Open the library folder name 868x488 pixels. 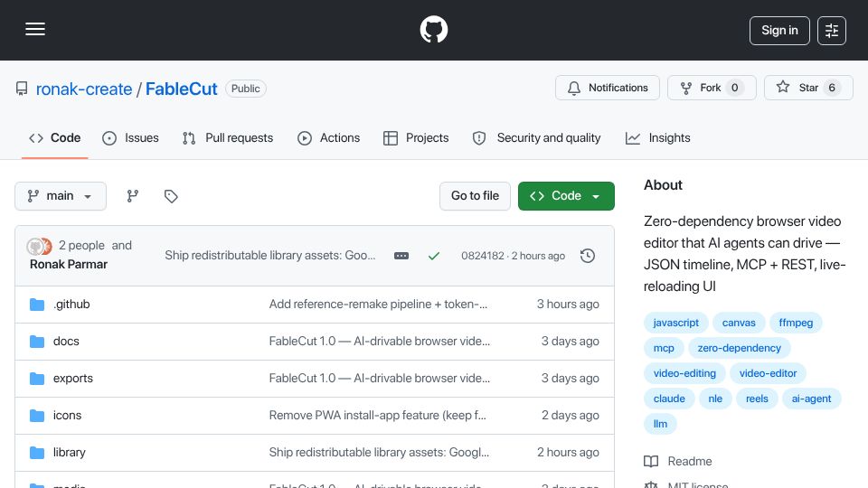pos(70,453)
